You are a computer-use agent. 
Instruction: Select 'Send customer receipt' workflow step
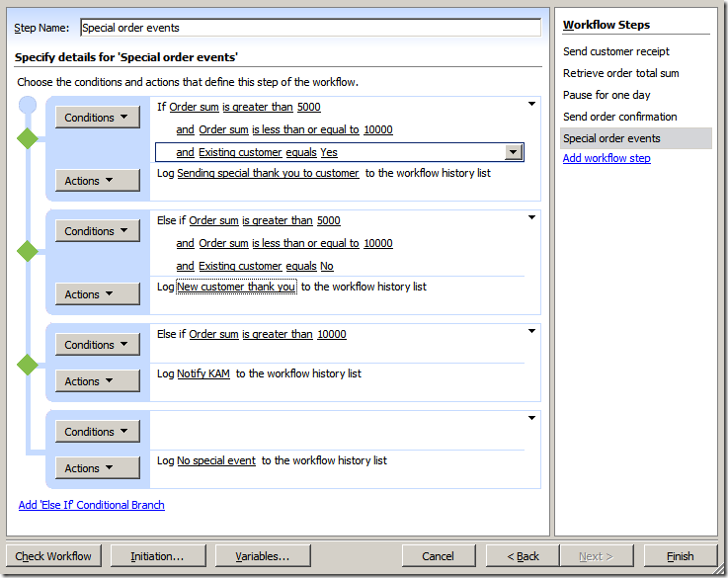[616, 51]
